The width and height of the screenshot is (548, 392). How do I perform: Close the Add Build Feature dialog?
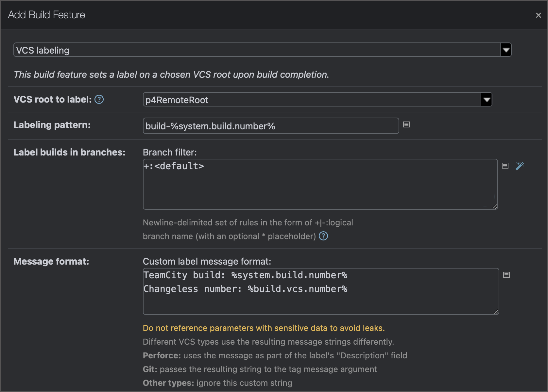click(538, 15)
